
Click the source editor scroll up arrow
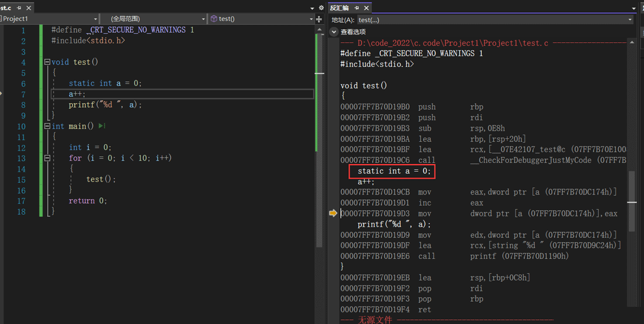click(320, 30)
